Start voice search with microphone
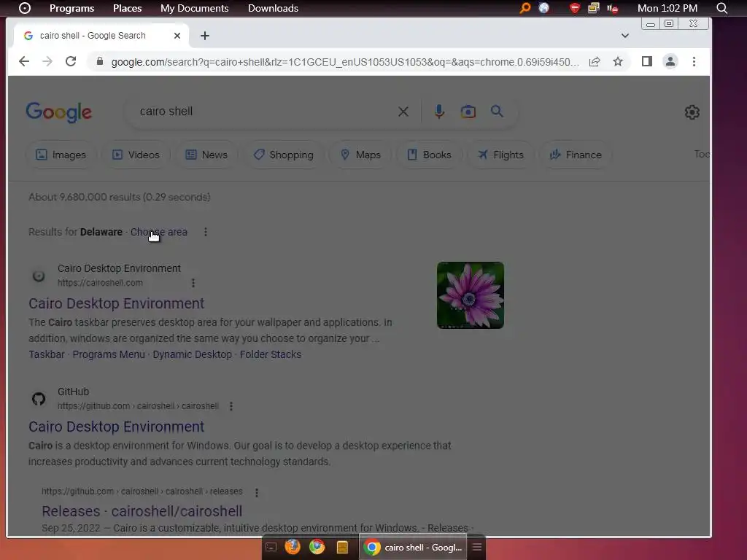 (439, 112)
